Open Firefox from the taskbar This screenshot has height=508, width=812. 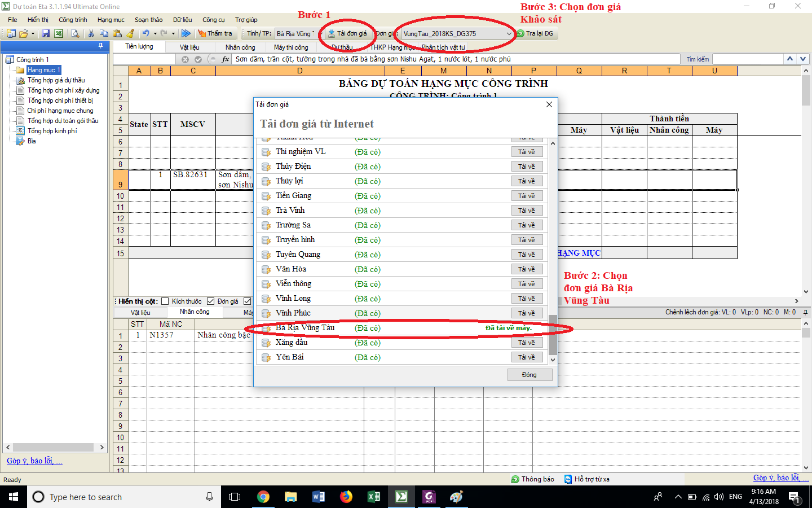click(x=346, y=497)
